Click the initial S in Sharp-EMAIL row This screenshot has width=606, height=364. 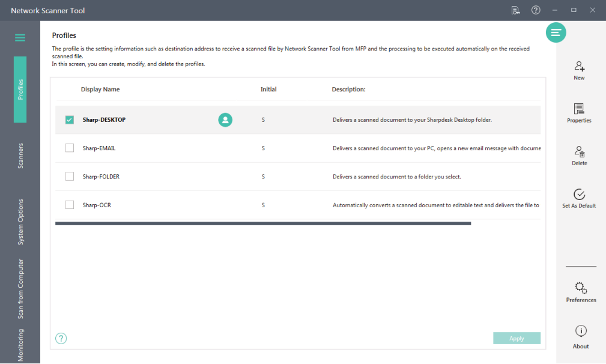263,148
